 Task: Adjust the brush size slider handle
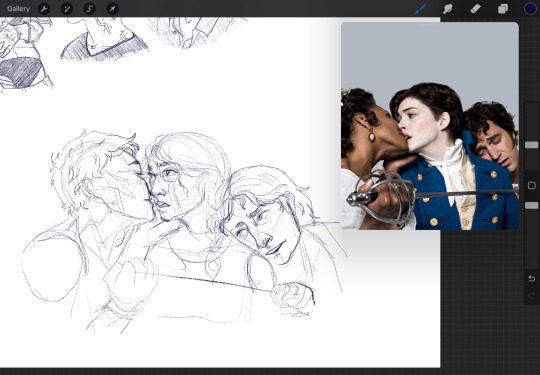[531, 145]
